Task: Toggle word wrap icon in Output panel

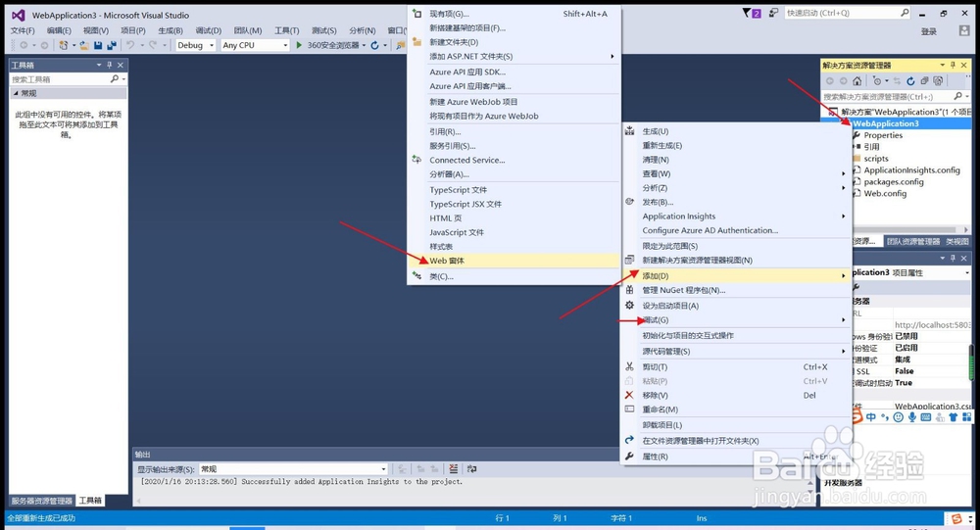Action: (472, 468)
